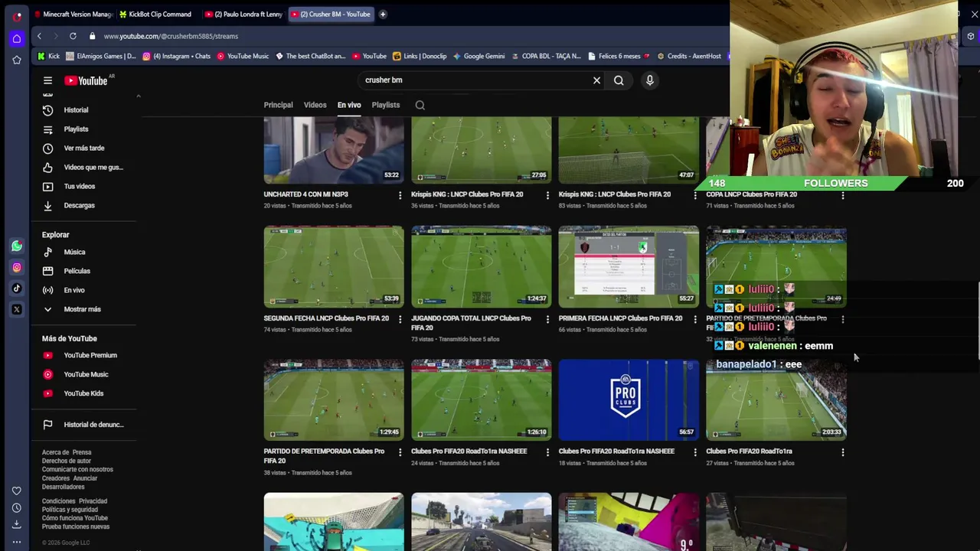Open the WhatsApp browser sidebar icon
980x551 pixels.
click(x=17, y=246)
